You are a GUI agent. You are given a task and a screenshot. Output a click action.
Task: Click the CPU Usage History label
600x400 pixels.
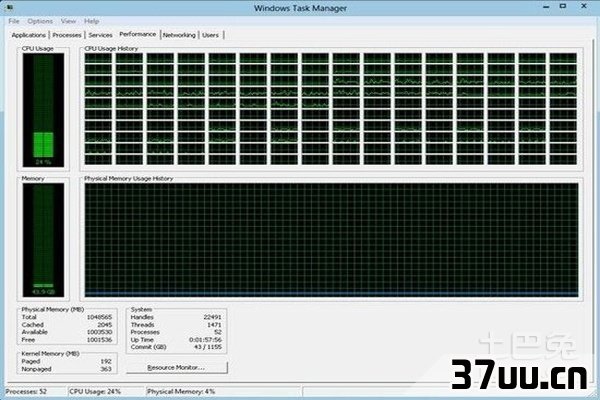(x=111, y=49)
